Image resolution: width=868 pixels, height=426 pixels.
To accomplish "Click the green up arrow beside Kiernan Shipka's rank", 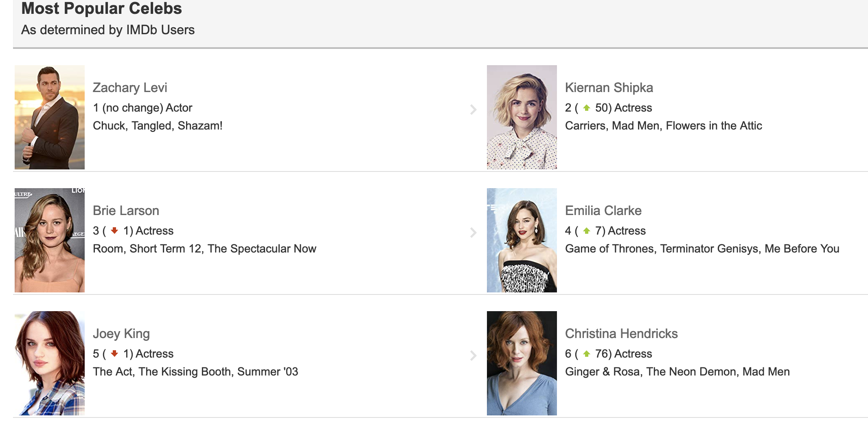I will [587, 108].
